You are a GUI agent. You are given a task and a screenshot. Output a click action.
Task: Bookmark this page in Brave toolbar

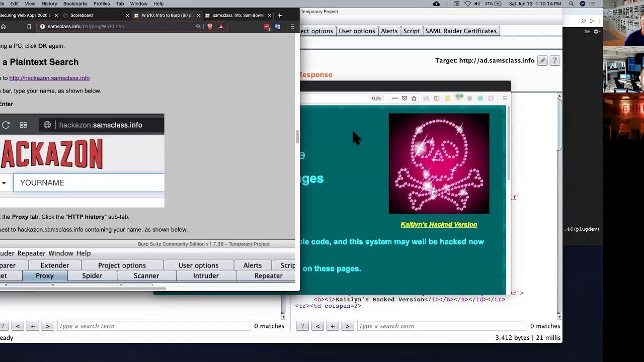[x=29, y=27]
